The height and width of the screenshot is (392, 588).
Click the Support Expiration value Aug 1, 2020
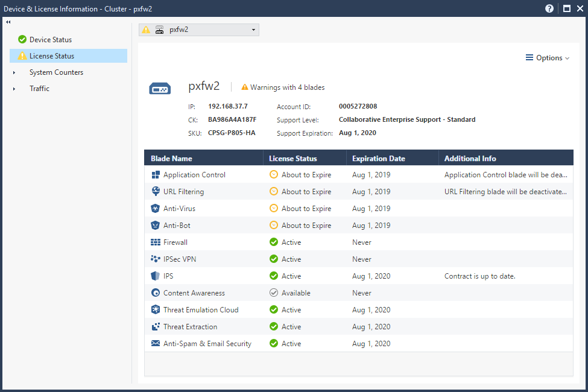pyautogui.click(x=358, y=133)
